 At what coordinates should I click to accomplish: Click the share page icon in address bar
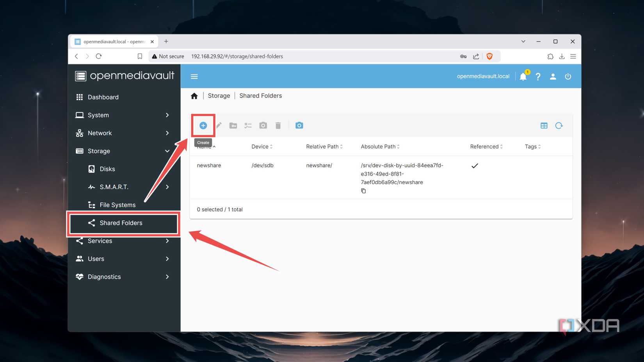476,56
